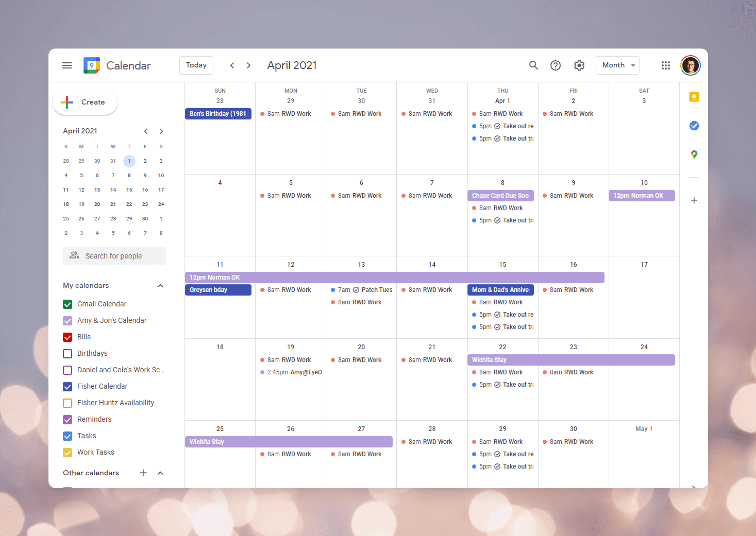Enable the Birthdays calendar
756x536 pixels.
[x=68, y=353]
